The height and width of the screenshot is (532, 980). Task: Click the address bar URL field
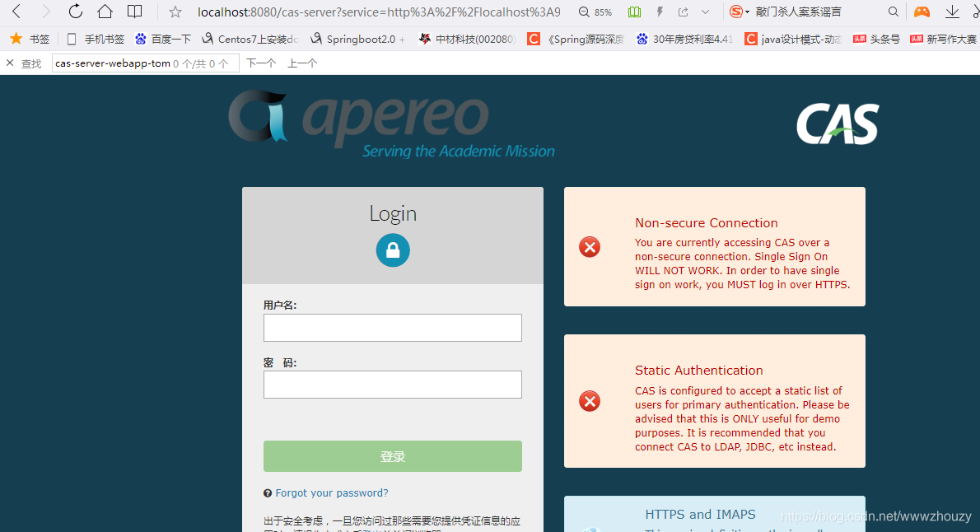[379, 12]
